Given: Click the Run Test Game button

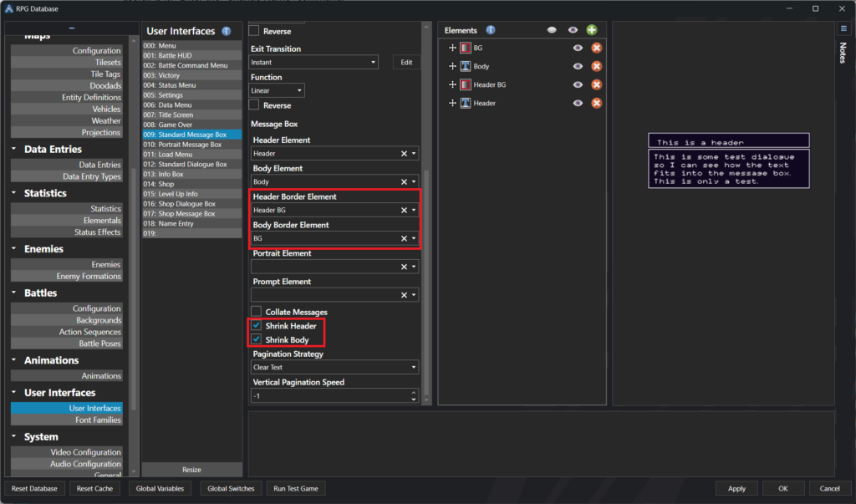Looking at the screenshot, I should [x=295, y=488].
